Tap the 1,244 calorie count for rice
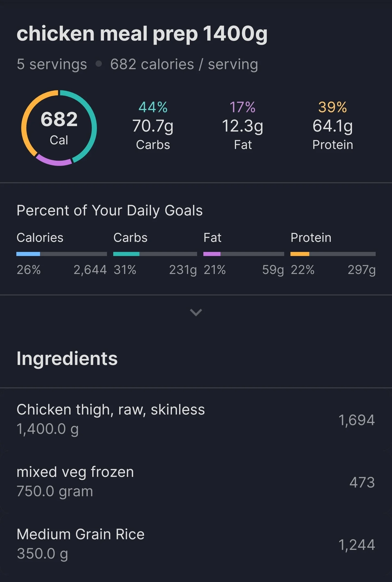The image size is (392, 582). tap(357, 545)
